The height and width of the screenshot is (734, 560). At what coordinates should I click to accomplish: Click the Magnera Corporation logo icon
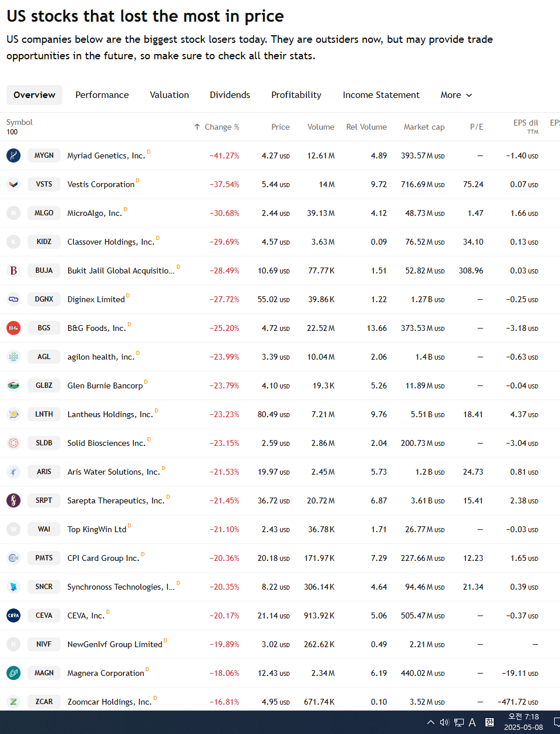[14, 673]
